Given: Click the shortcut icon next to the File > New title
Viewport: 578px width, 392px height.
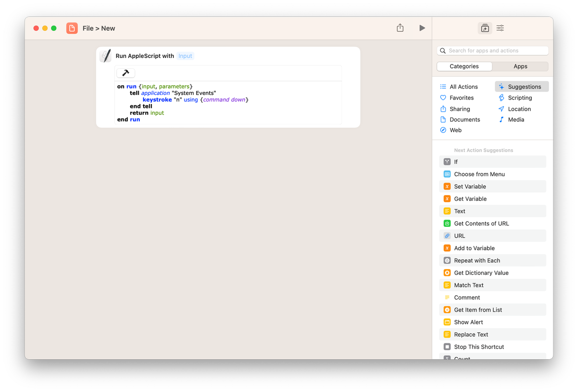Looking at the screenshot, I should click(x=72, y=28).
